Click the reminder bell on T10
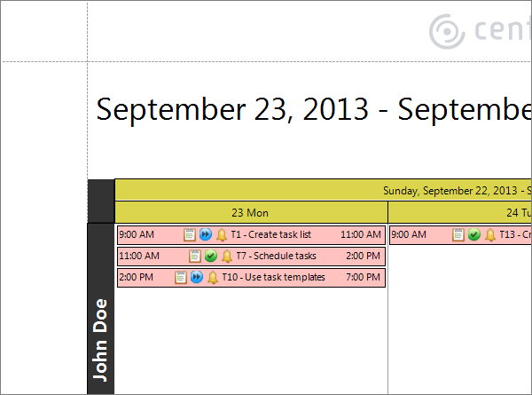 [x=213, y=277]
